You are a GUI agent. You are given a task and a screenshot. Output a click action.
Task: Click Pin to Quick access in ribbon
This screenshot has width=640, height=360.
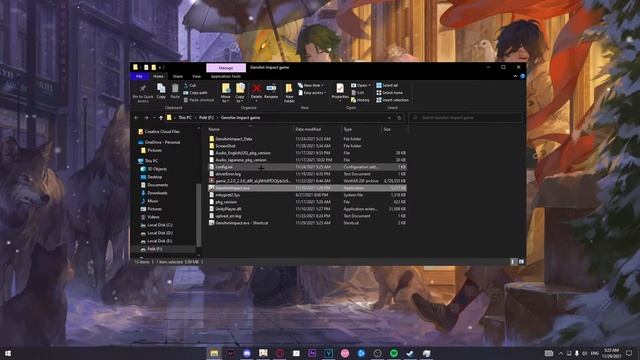(143, 93)
